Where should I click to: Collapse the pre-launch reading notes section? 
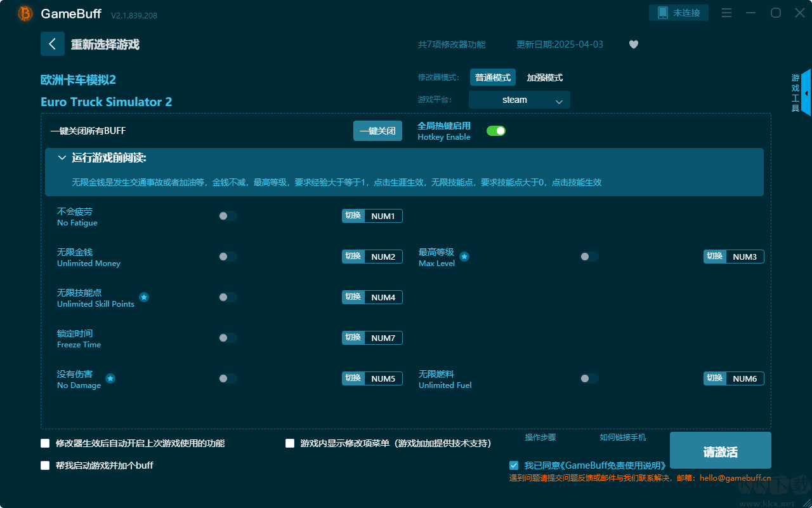point(62,158)
